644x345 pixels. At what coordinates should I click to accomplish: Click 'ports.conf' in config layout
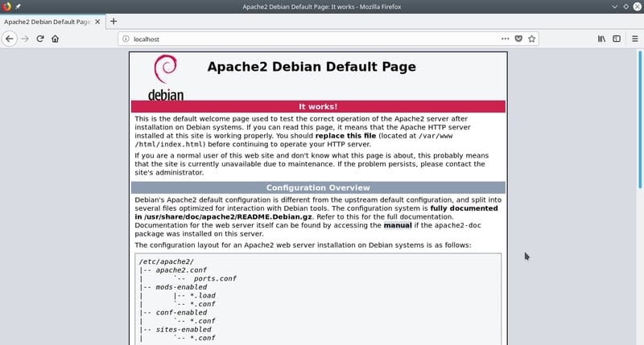click(215, 278)
